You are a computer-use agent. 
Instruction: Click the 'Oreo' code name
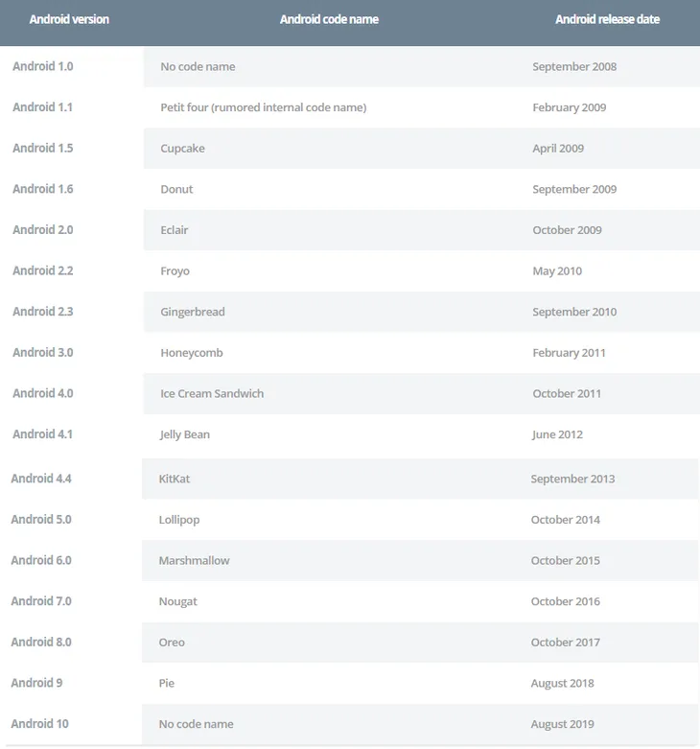click(172, 643)
